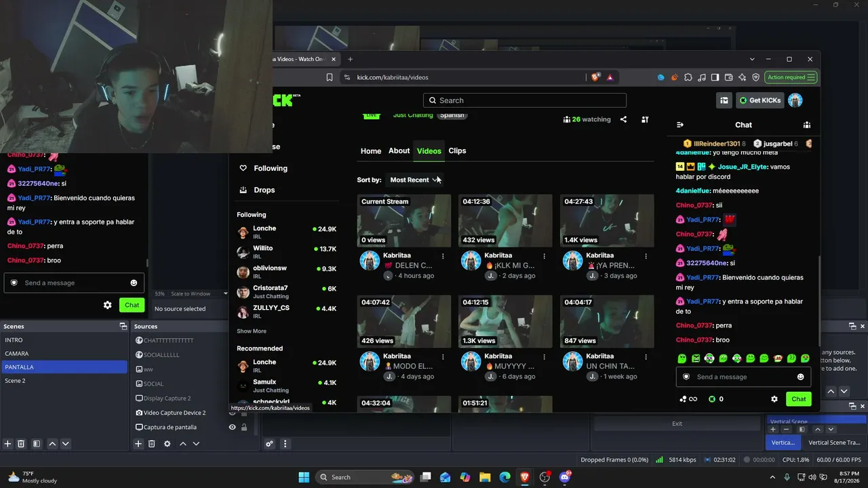Click the Kick chat Send a message field
The image size is (868, 488).
[x=743, y=377]
